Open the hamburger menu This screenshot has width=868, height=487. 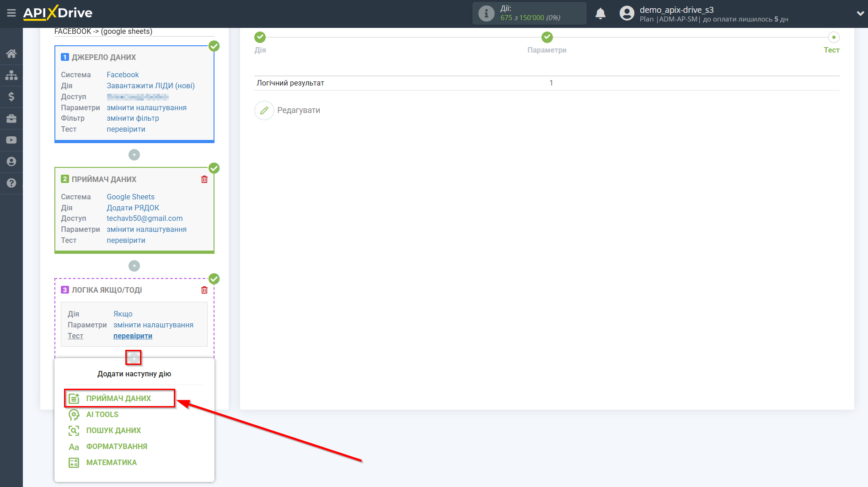click(11, 13)
